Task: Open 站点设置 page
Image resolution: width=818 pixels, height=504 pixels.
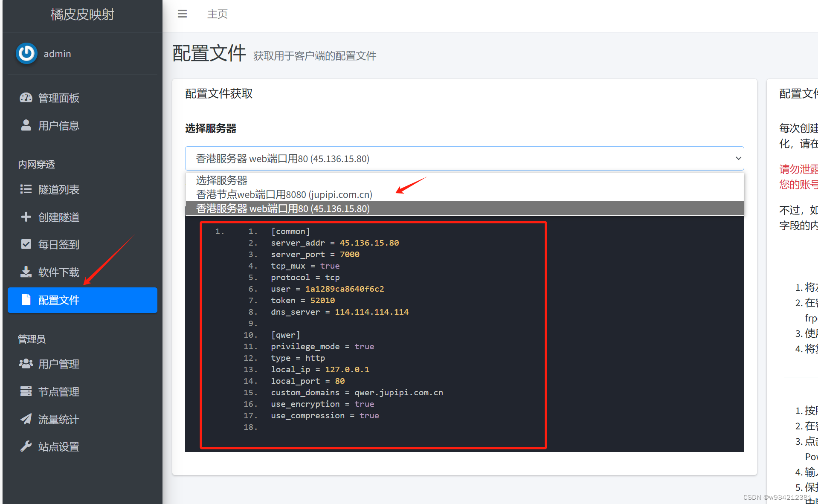Action: click(x=82, y=446)
